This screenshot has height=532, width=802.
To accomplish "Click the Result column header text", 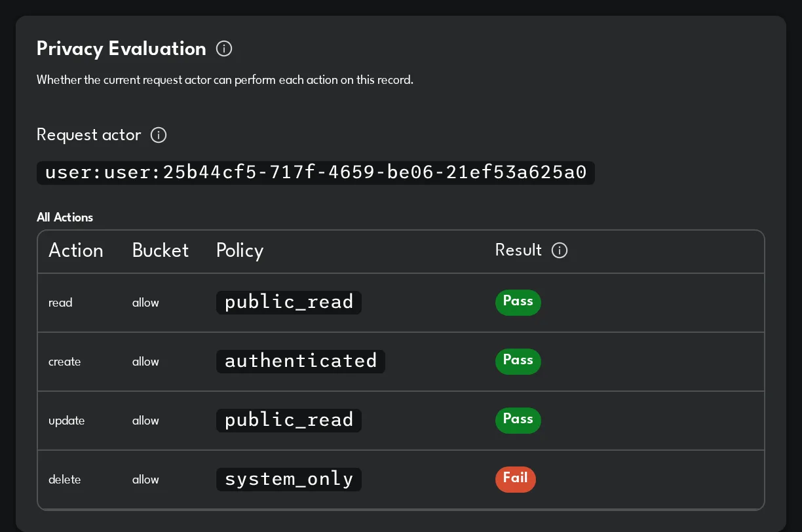I will pyautogui.click(x=518, y=250).
